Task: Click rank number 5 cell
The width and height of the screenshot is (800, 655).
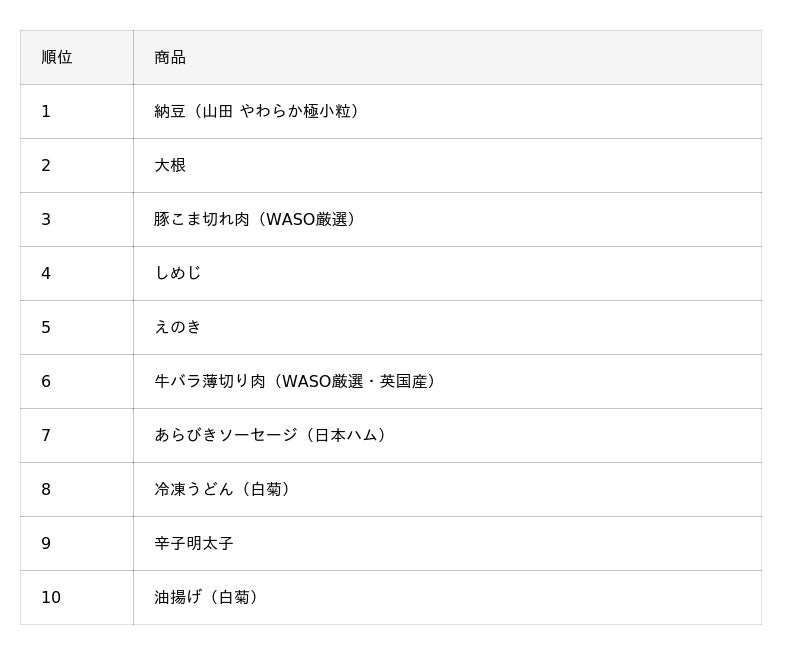Action: [77, 328]
